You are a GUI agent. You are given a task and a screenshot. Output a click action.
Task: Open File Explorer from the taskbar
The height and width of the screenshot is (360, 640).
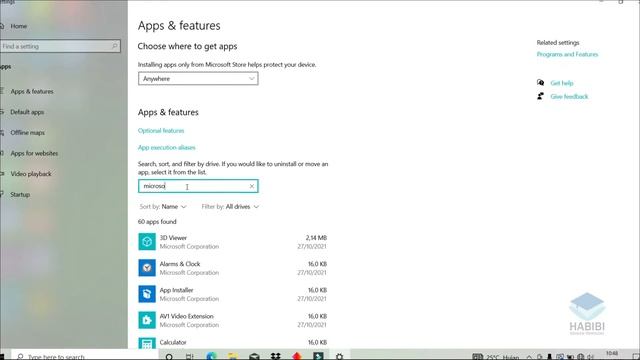coord(233,356)
